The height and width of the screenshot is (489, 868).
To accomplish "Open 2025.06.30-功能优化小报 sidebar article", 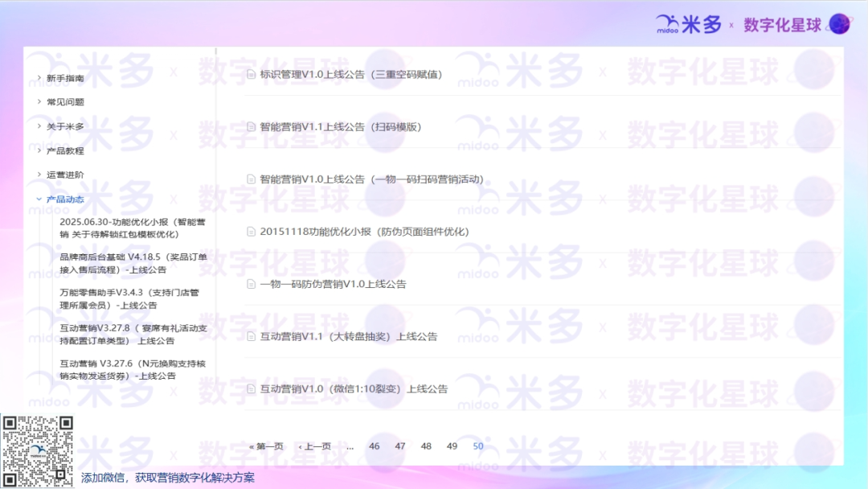I will [133, 228].
